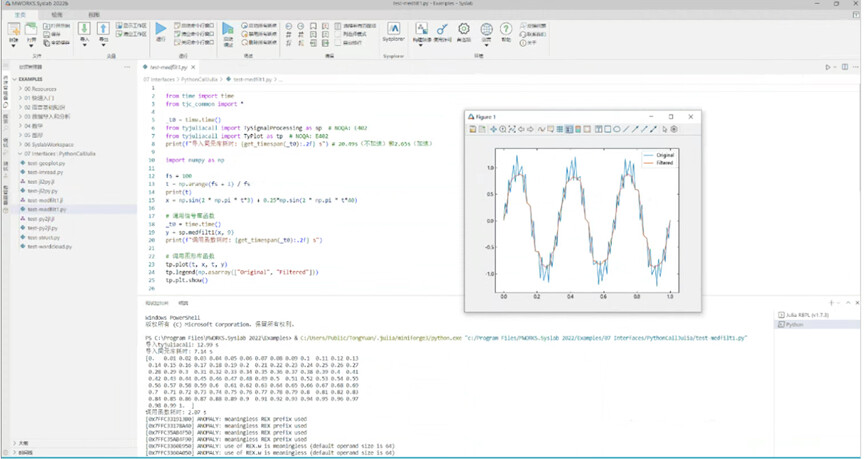Click the Import green arrow icon
The height and width of the screenshot is (459, 864).
click(x=84, y=29)
